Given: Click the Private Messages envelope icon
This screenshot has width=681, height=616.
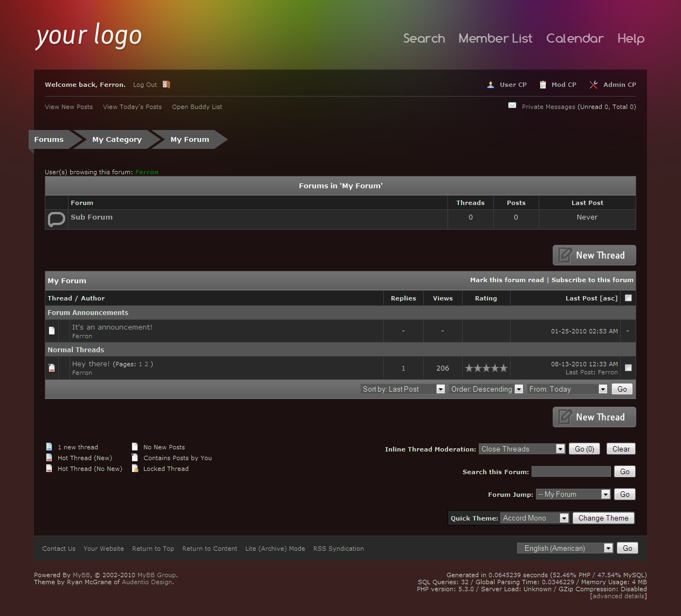Looking at the screenshot, I should click(x=512, y=106).
